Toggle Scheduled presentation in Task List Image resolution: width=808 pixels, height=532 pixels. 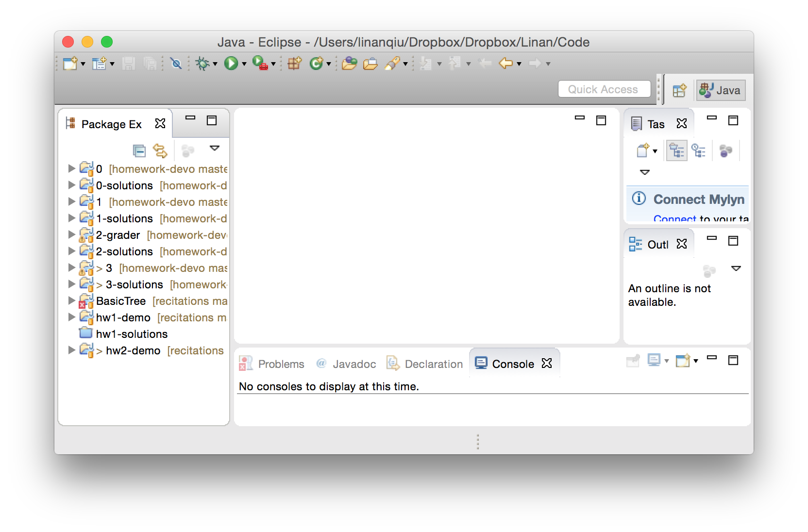click(x=699, y=151)
